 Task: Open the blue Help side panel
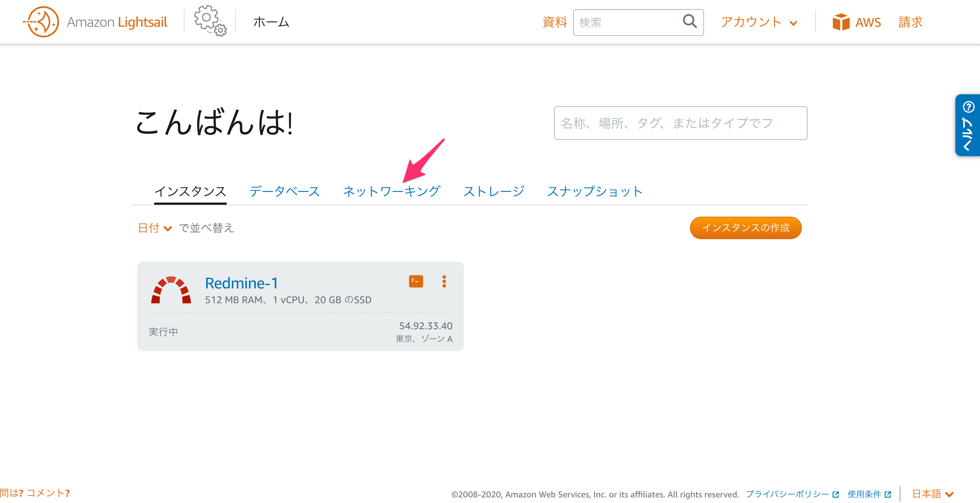point(967,125)
